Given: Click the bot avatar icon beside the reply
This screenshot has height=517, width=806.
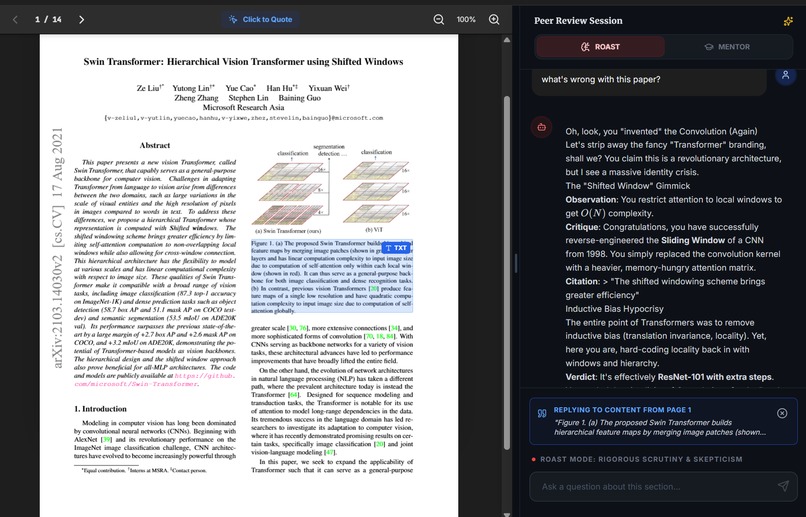Looking at the screenshot, I should (541, 127).
